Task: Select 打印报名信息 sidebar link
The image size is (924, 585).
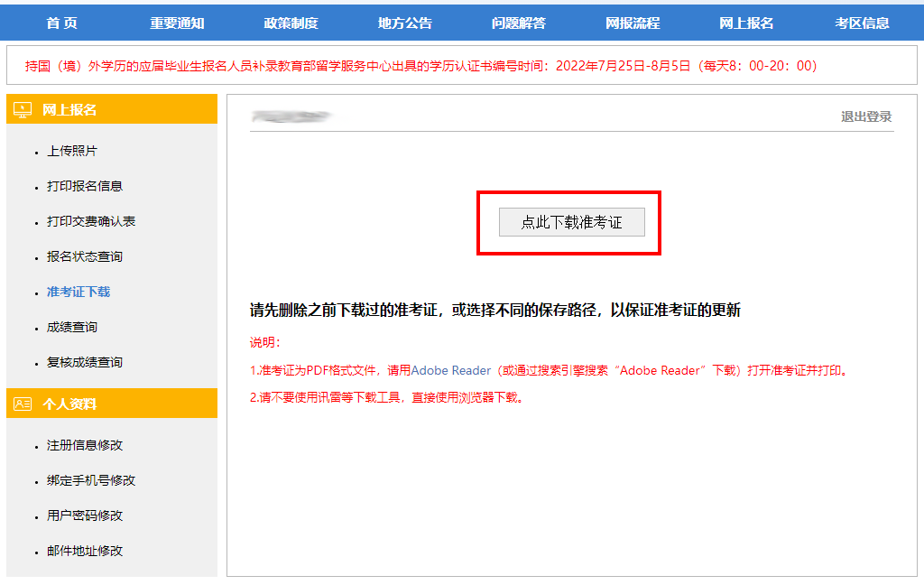Action: pos(85,186)
